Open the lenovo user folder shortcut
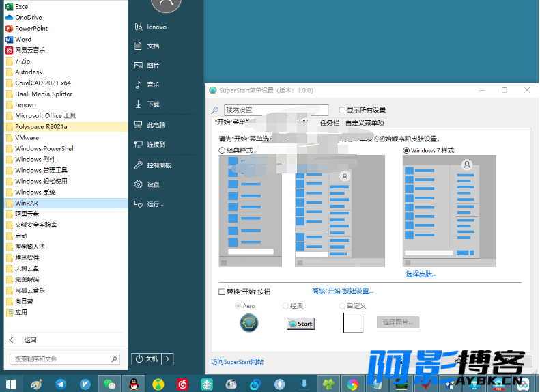This screenshot has width=540, height=392. 151,27
